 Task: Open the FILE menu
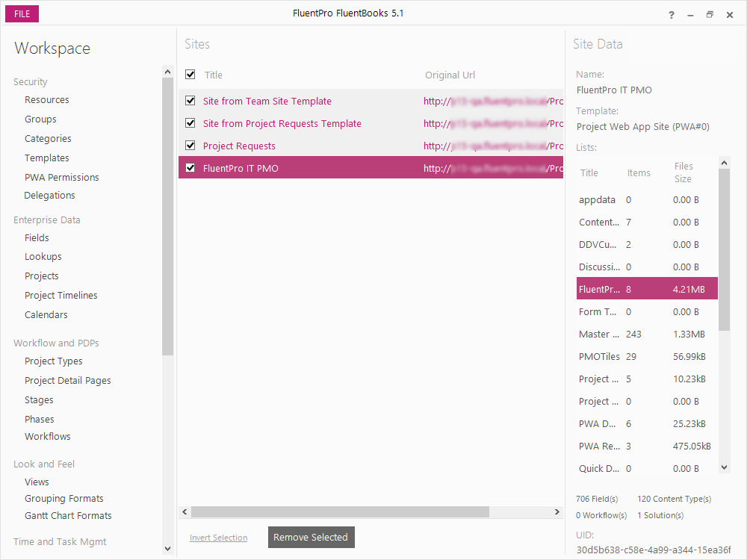coord(22,13)
